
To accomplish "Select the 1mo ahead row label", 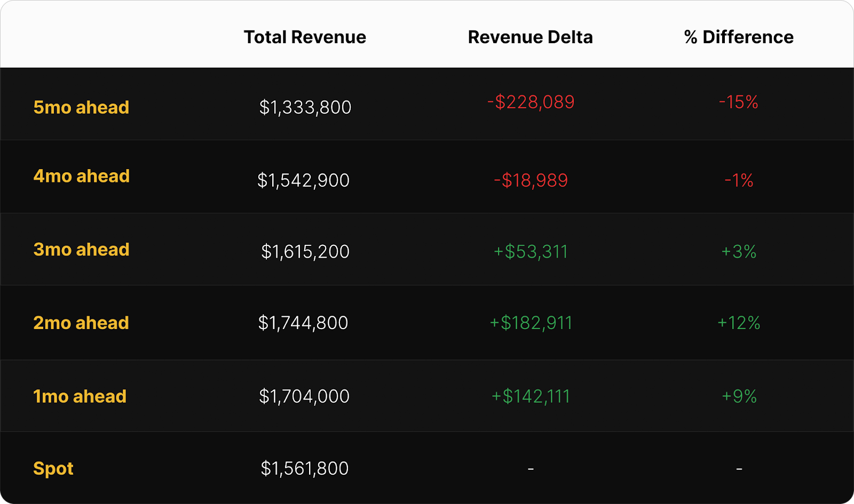I will click(80, 396).
